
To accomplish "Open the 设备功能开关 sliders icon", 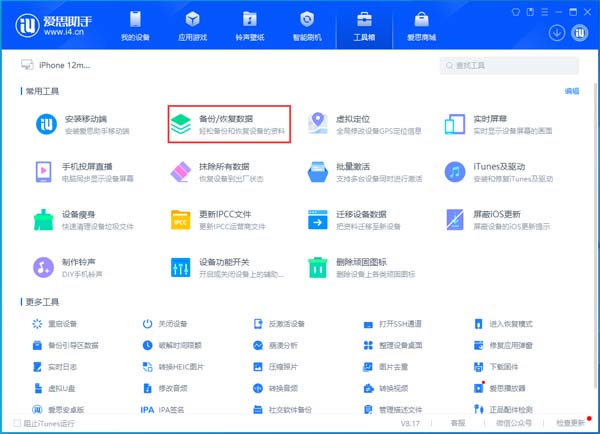I will coord(180,267).
